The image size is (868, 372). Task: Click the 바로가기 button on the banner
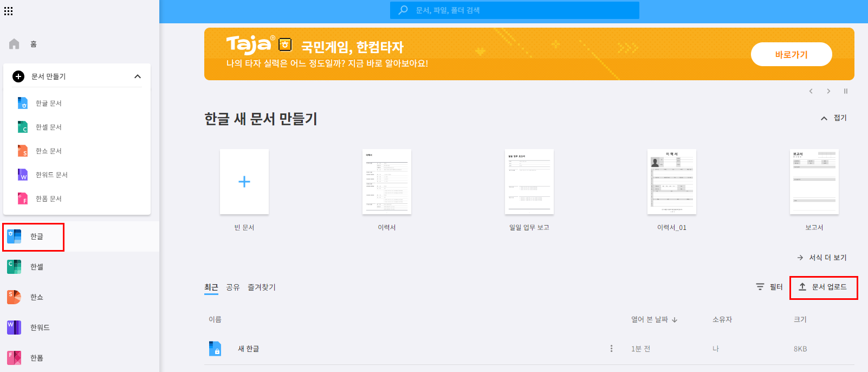coord(791,54)
